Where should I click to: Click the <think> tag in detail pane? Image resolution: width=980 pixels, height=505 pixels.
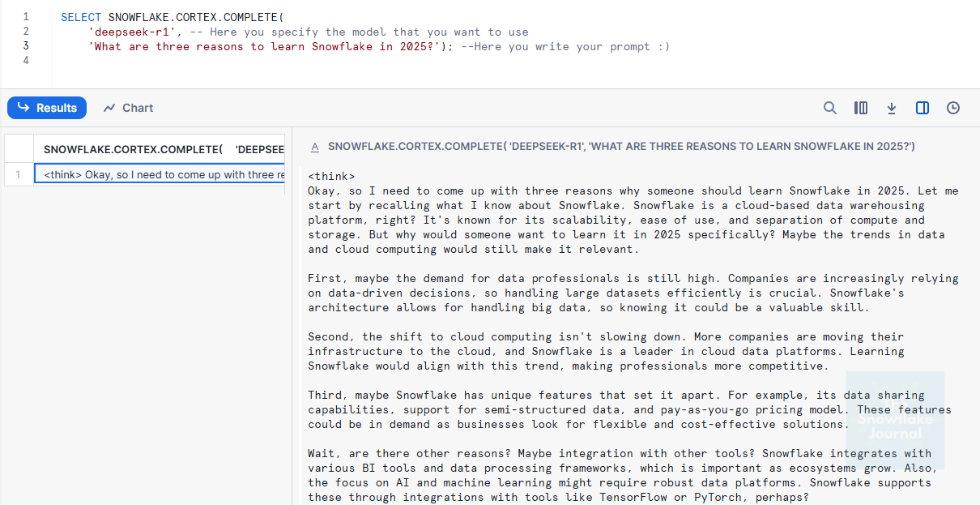point(331,176)
